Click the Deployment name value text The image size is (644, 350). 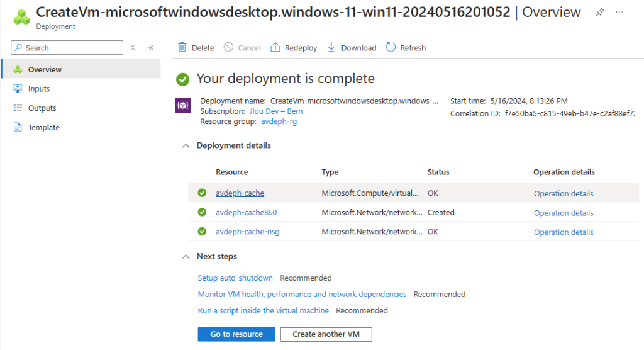point(355,101)
